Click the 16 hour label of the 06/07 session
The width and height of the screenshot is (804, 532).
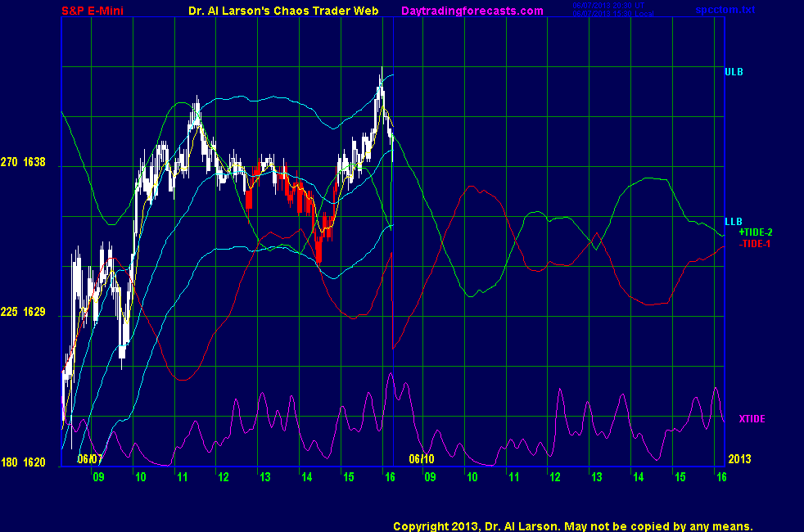[390, 477]
